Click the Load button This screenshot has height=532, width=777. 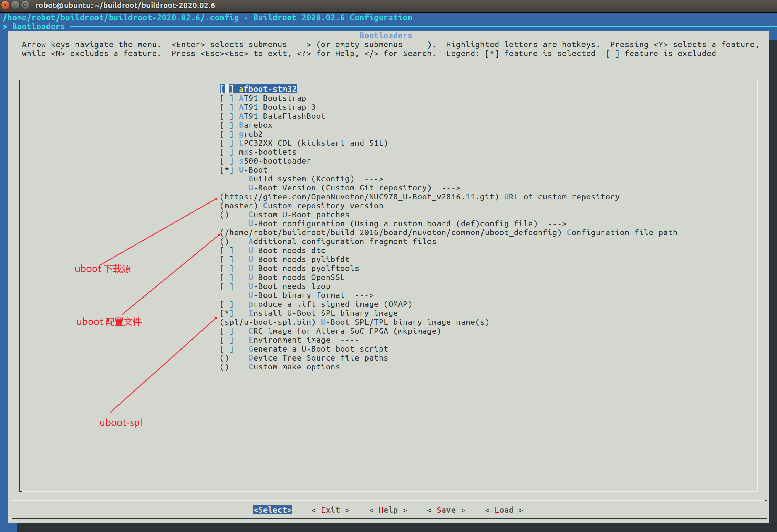pyautogui.click(x=504, y=510)
